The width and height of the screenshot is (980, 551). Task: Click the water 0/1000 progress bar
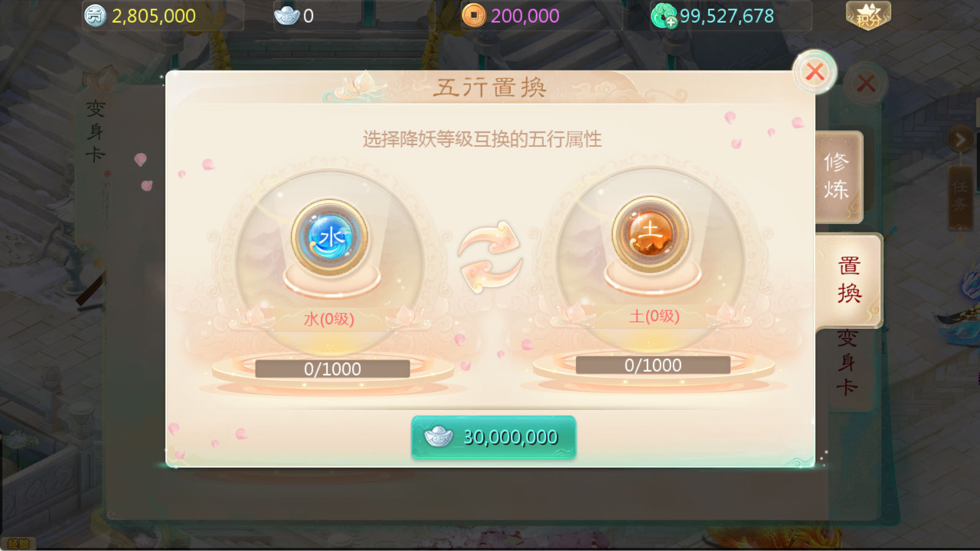[x=333, y=369]
